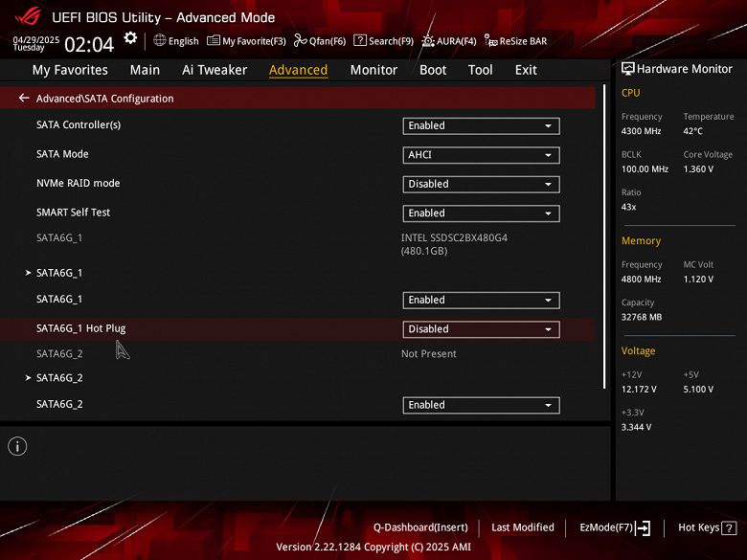Screen dimensions: 747x560
Task: Click the back arrow in SATA Configuration
Action: pyautogui.click(x=24, y=98)
